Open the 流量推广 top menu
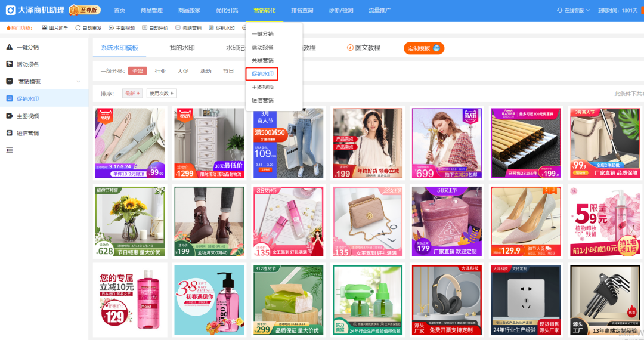This screenshot has width=644, height=340. 379,10
